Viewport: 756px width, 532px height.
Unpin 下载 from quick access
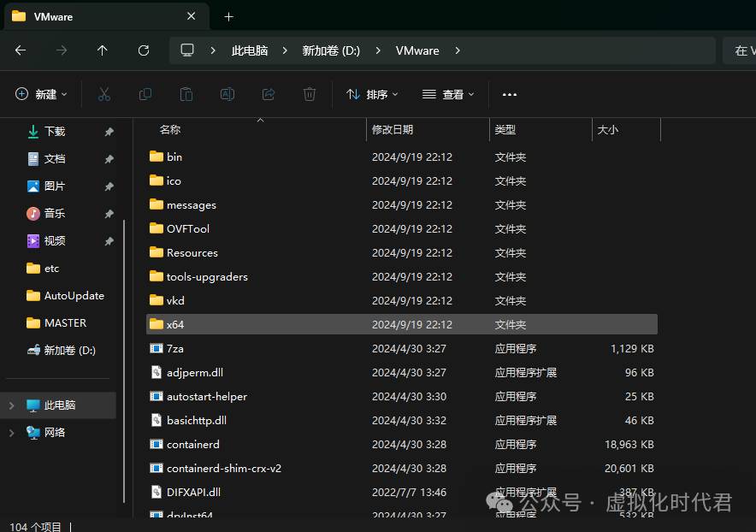click(109, 132)
